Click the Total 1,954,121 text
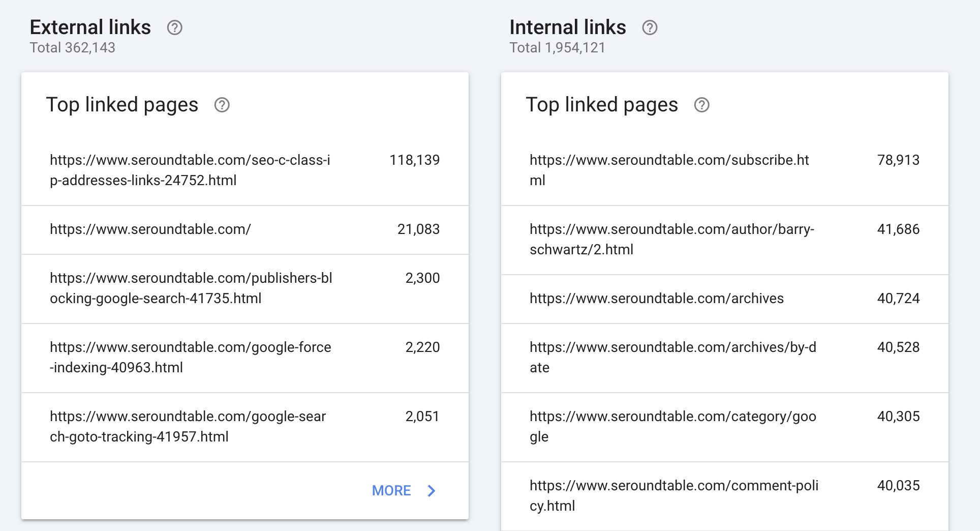Image resolution: width=980 pixels, height=531 pixels. pyautogui.click(x=558, y=48)
